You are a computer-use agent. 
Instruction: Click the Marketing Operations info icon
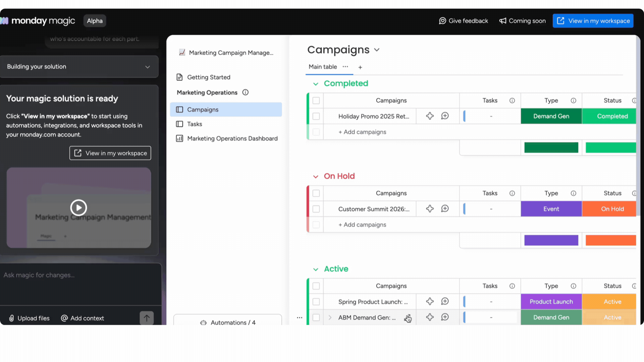(246, 92)
